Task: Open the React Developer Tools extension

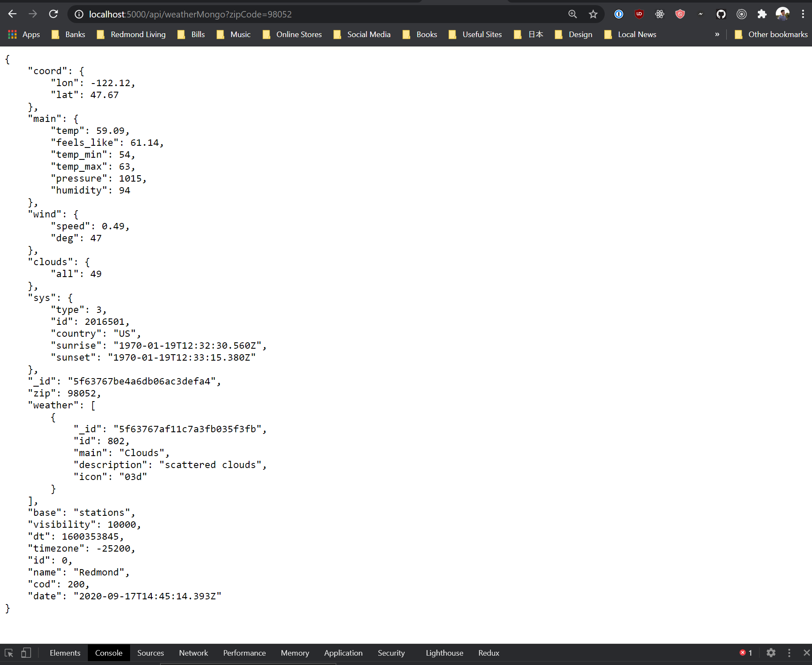Action: (x=659, y=14)
